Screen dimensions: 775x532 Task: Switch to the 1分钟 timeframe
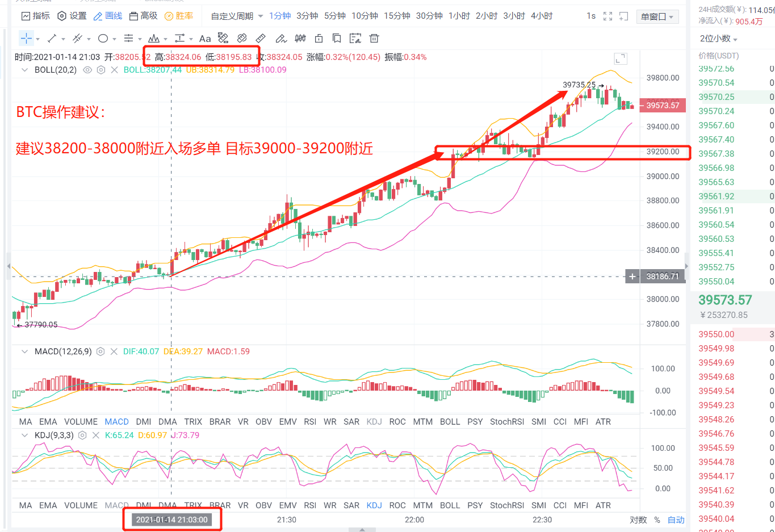pyautogui.click(x=280, y=16)
